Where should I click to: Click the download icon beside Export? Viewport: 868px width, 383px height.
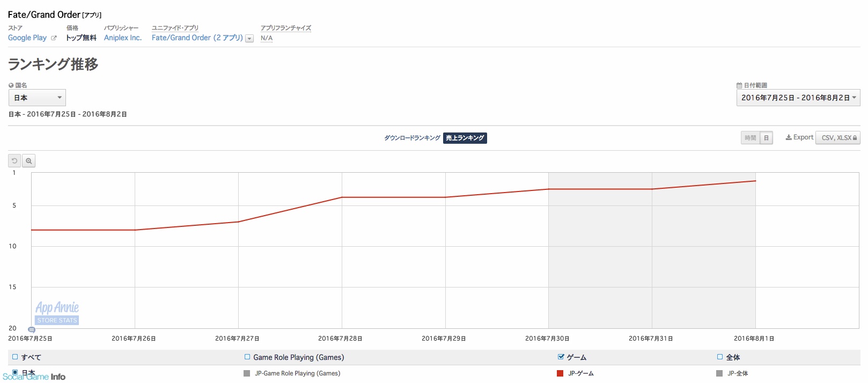pyautogui.click(x=789, y=137)
